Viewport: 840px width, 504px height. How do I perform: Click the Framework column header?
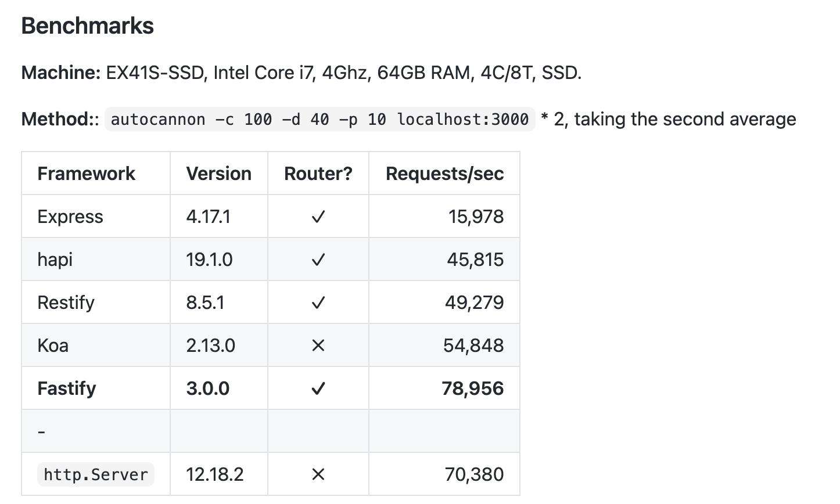(x=86, y=174)
